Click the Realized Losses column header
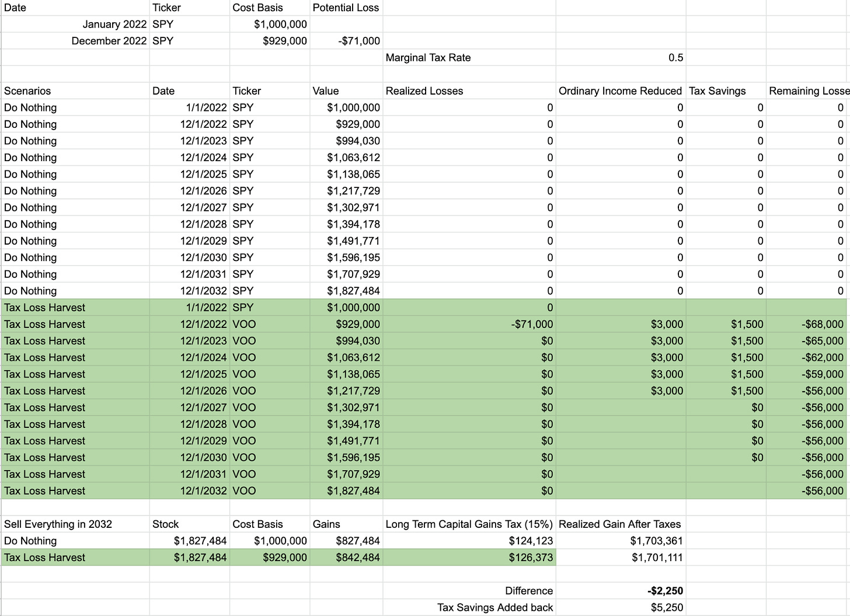Viewport: 850px width, 616px height. coord(469,91)
